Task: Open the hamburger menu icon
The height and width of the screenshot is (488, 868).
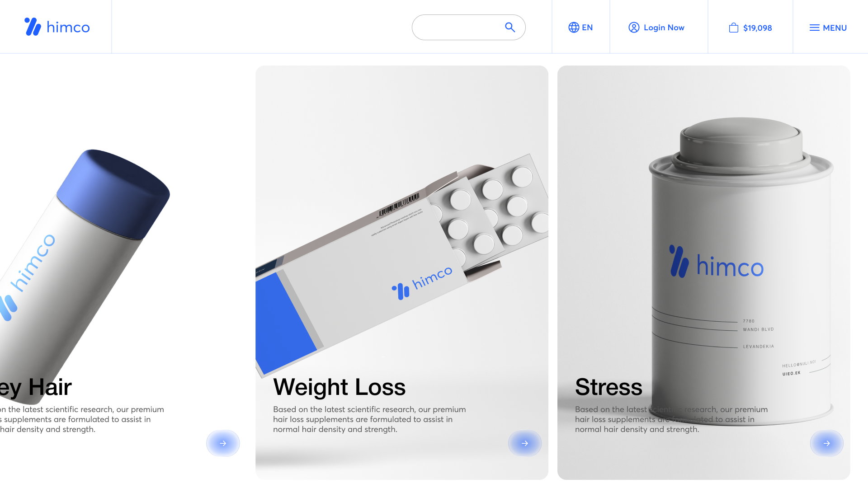Action: [x=814, y=28]
